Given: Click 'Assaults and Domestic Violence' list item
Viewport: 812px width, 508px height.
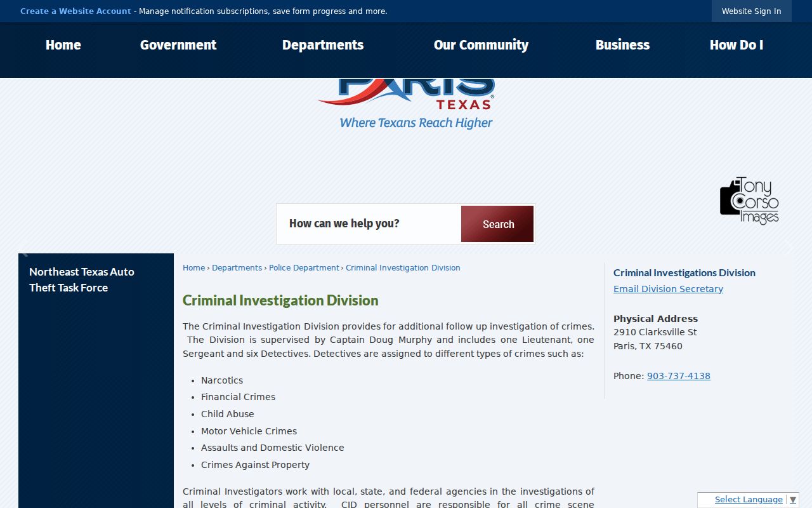Looking at the screenshot, I should [272, 448].
